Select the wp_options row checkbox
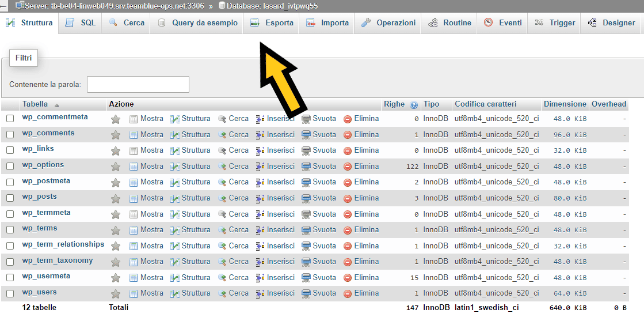644x321 pixels. [x=10, y=167]
